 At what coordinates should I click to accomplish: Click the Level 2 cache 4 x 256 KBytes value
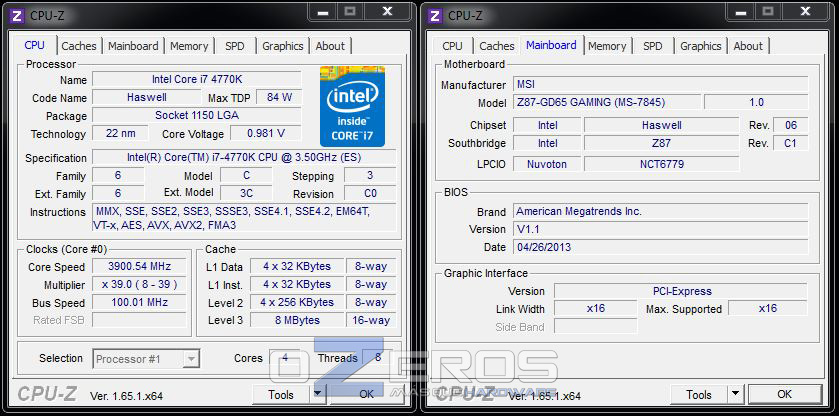tap(297, 302)
